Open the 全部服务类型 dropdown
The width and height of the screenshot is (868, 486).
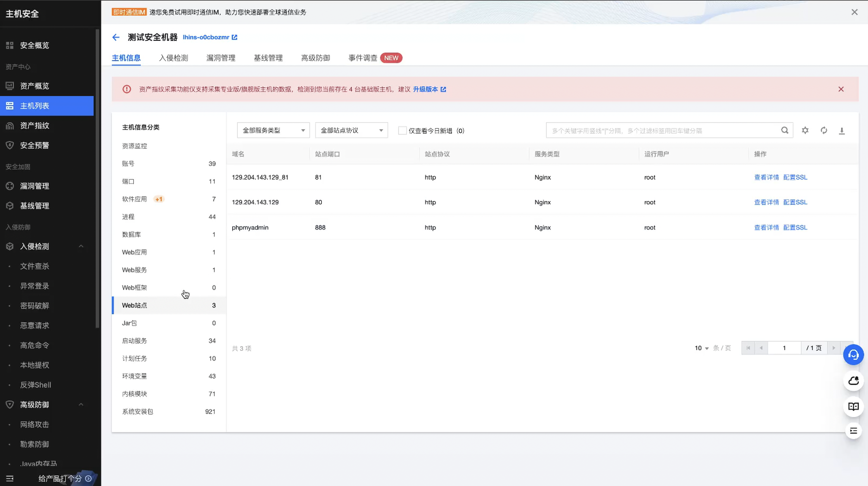[273, 130]
